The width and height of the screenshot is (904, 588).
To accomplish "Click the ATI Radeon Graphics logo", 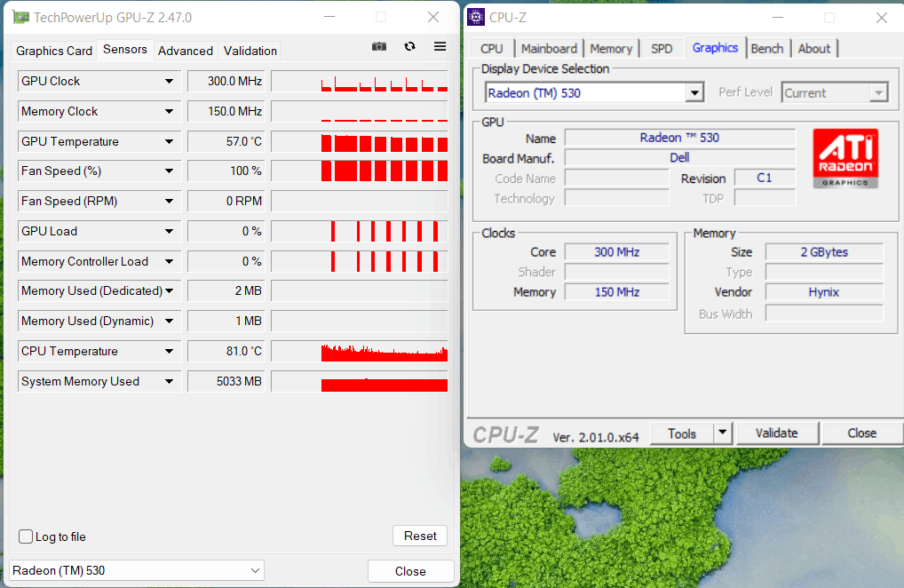I will coord(845,158).
